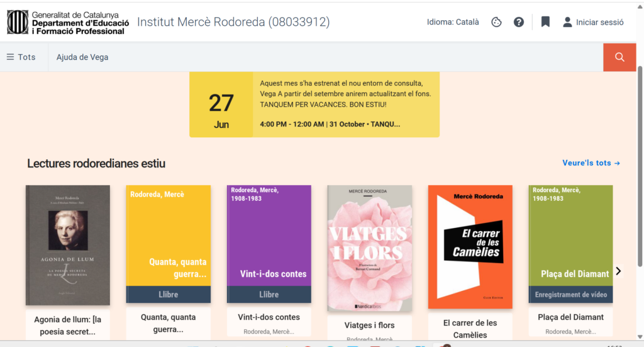Viewport: 644px width, 347px height.
Task: Click Vint-i-dos contes title below cover
Action: point(269,317)
